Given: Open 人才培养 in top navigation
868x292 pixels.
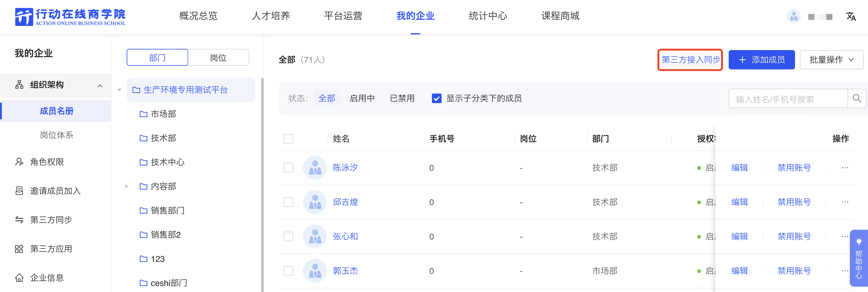Looking at the screenshot, I should point(271,16).
